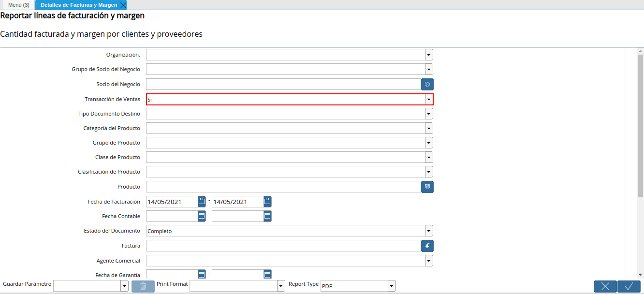The image size is (644, 294).
Task: Expand Grupo de Socio del Negocio dropdown
Action: coord(429,69)
